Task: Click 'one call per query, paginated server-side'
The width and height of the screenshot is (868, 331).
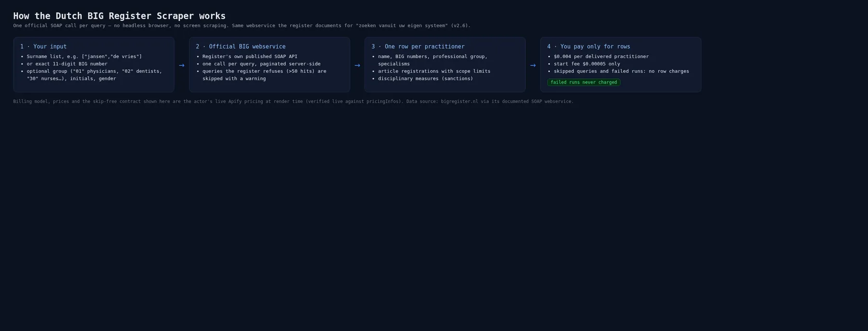Action: tap(261, 64)
